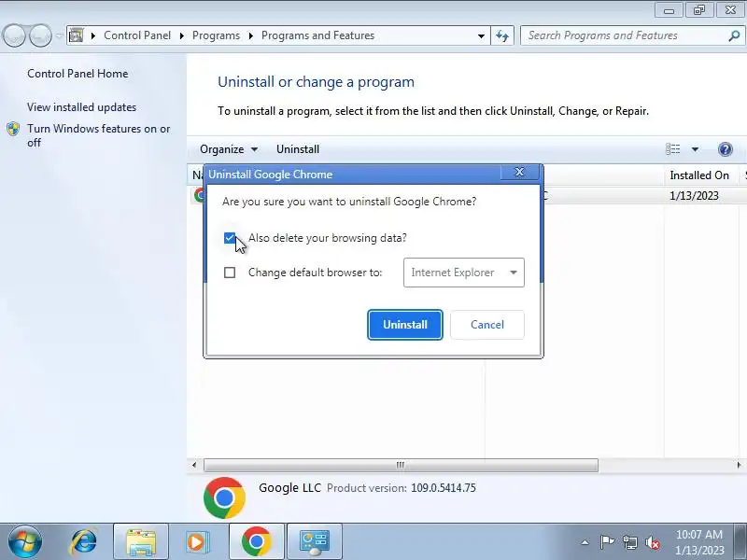This screenshot has height=560, width=747.
Task: Change the list view icon
Action: click(672, 149)
